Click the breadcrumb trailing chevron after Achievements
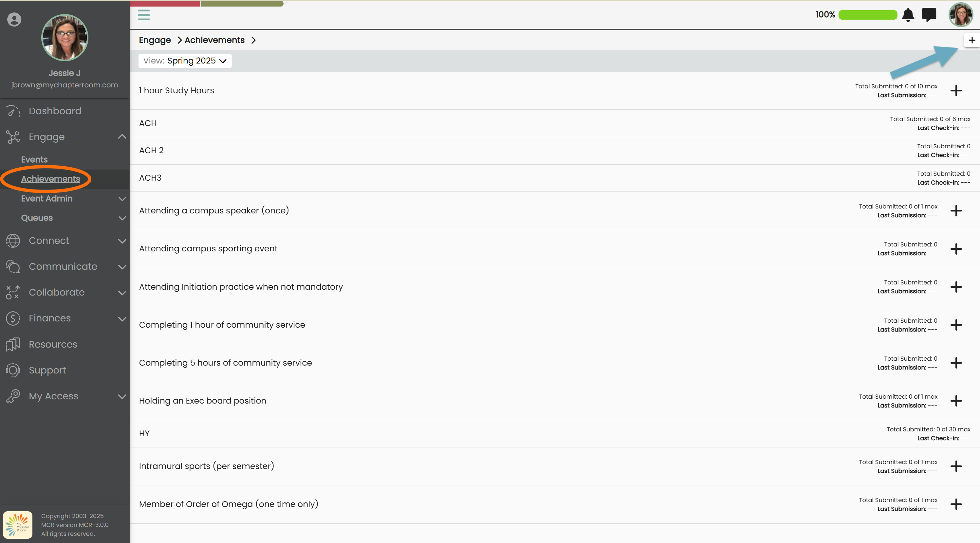 (x=253, y=40)
